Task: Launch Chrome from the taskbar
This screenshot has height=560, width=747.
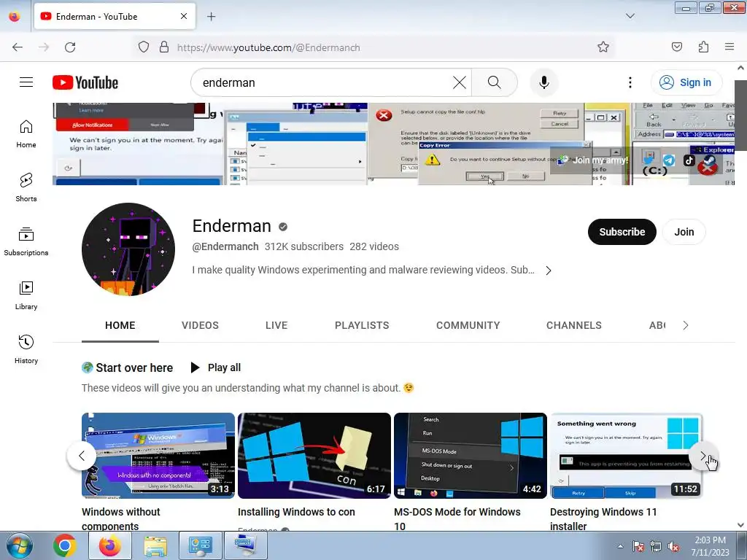Action: point(65,545)
